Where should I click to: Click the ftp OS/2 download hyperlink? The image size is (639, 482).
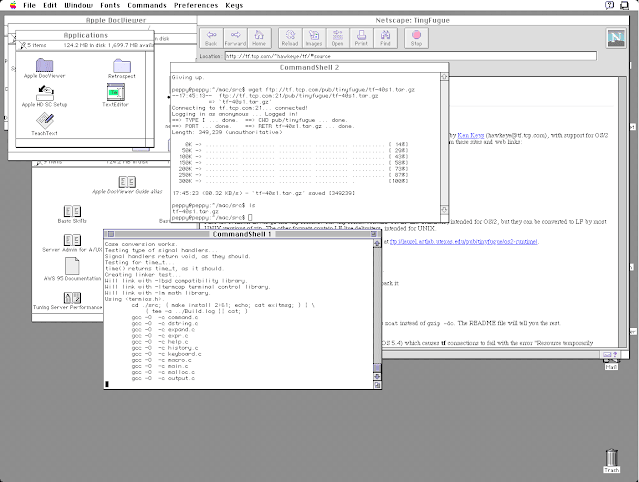pos(464,242)
